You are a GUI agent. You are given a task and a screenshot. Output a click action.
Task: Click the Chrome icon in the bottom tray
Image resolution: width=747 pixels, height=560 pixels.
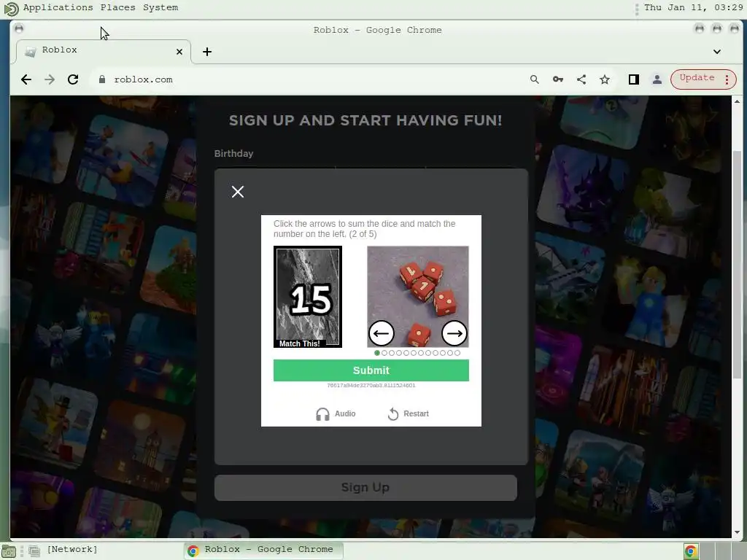point(691,551)
